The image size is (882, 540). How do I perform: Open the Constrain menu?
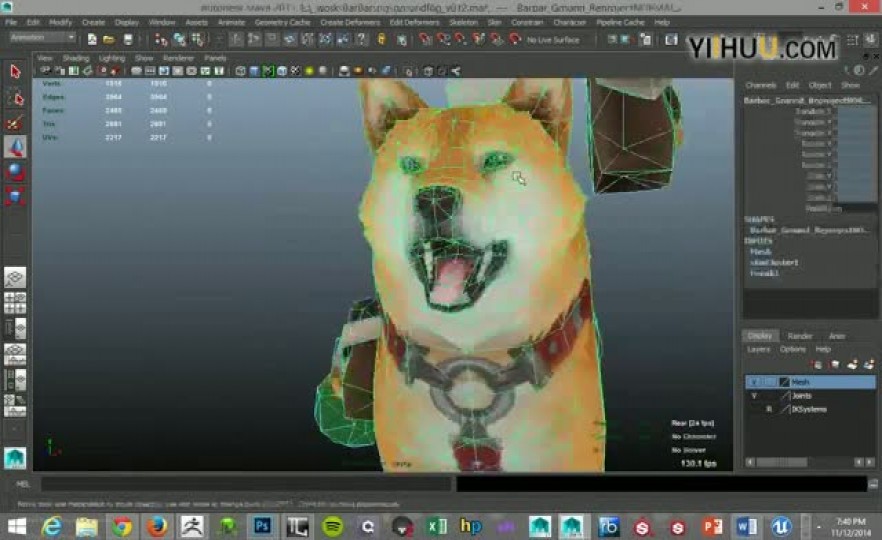click(x=527, y=22)
